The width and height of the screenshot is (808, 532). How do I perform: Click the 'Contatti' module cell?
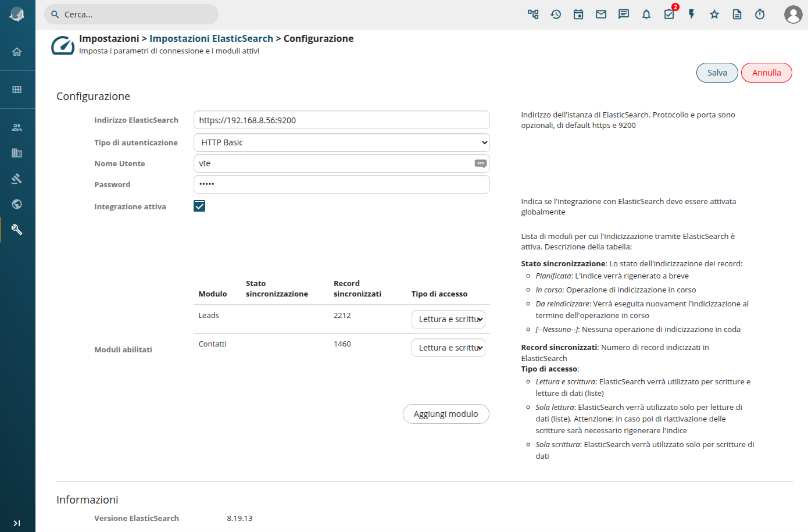click(x=212, y=344)
